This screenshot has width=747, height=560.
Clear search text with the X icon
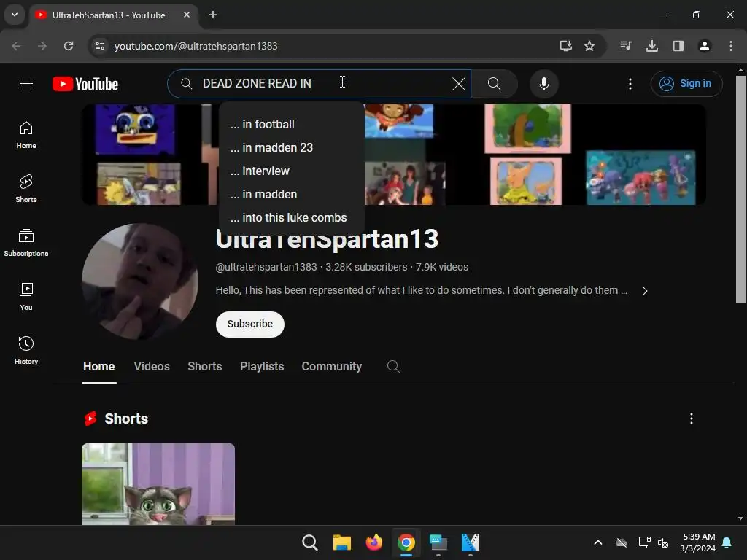(x=458, y=84)
